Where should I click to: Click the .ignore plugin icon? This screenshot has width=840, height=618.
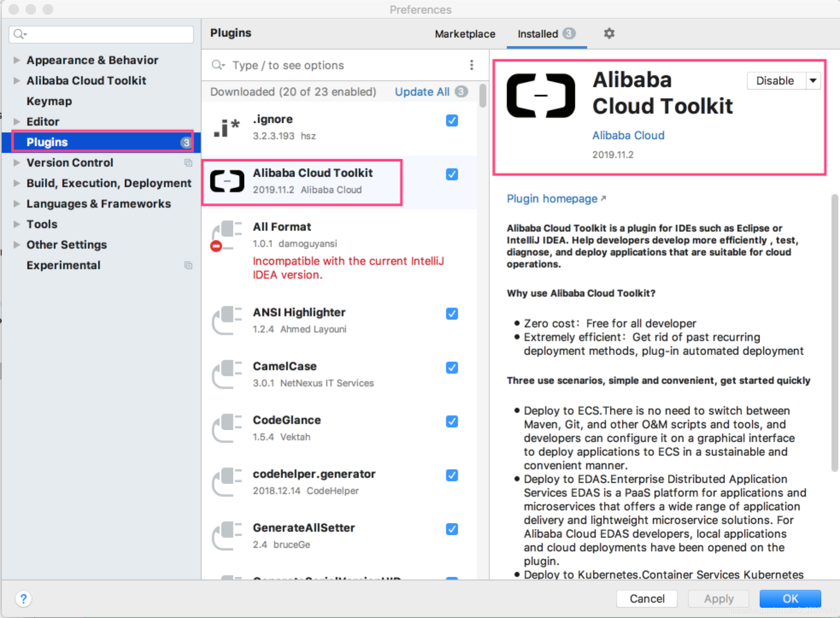225,127
